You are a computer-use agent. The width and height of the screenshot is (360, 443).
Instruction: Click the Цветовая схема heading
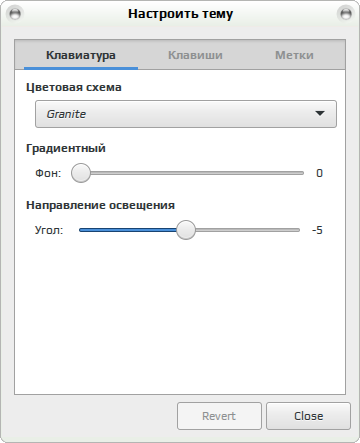click(x=74, y=87)
